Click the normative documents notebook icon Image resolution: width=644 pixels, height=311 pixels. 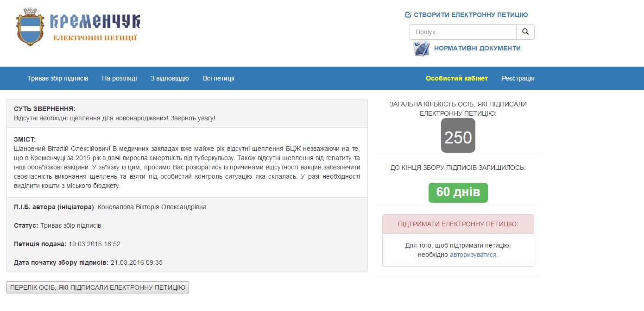click(x=421, y=48)
